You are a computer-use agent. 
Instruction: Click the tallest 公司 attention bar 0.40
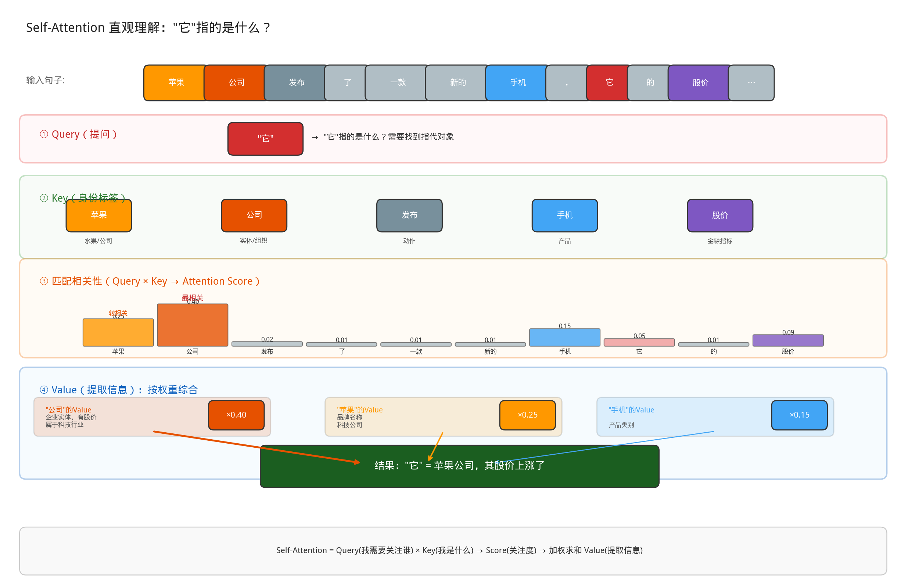(193, 327)
